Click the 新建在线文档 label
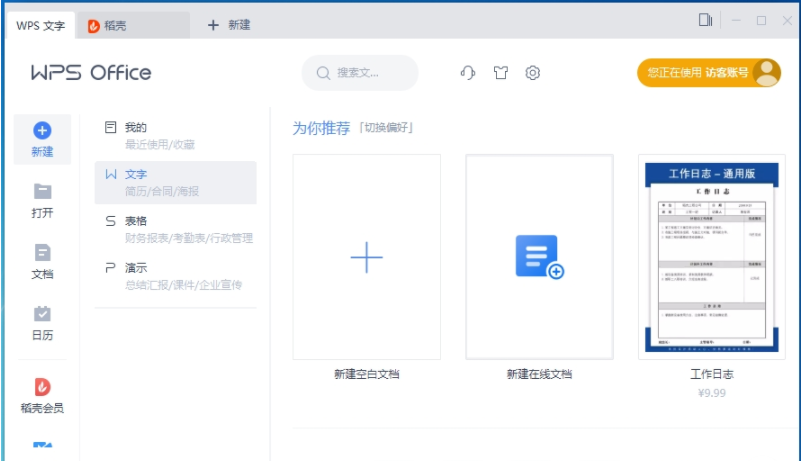Image resolution: width=802 pixels, height=461 pixels. [x=539, y=374]
